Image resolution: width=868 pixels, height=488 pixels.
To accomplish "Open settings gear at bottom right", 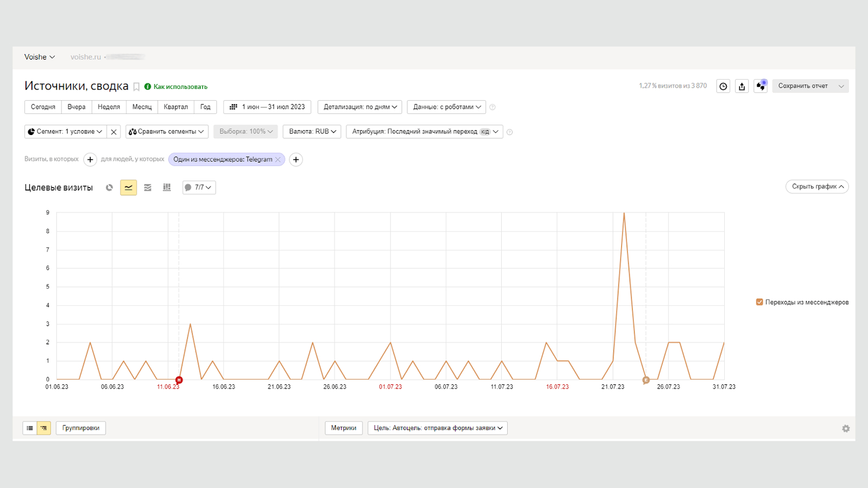I will click(x=846, y=428).
